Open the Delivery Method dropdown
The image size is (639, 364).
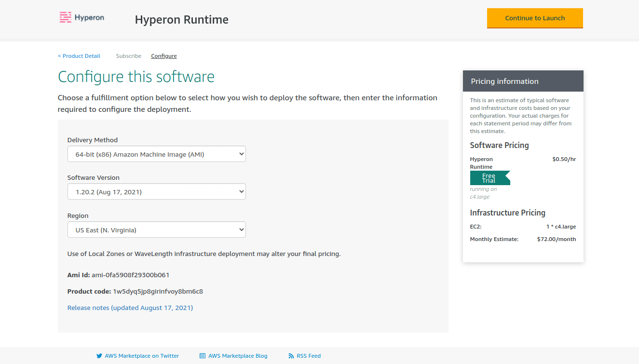tap(156, 154)
